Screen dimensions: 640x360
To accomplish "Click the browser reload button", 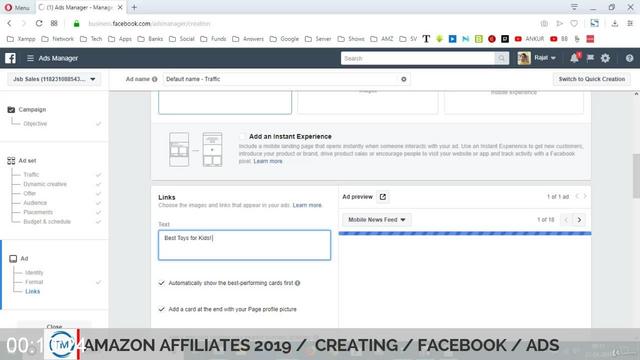I will tap(39, 23).
